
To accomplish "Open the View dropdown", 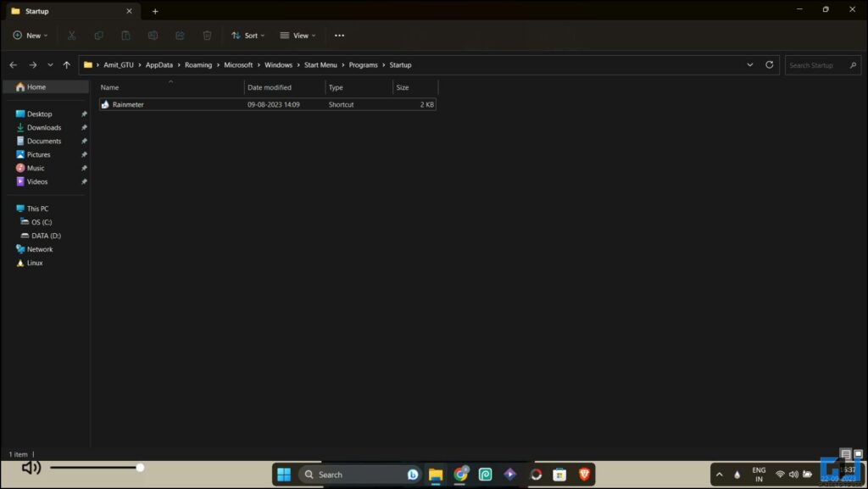I will pyautogui.click(x=298, y=35).
